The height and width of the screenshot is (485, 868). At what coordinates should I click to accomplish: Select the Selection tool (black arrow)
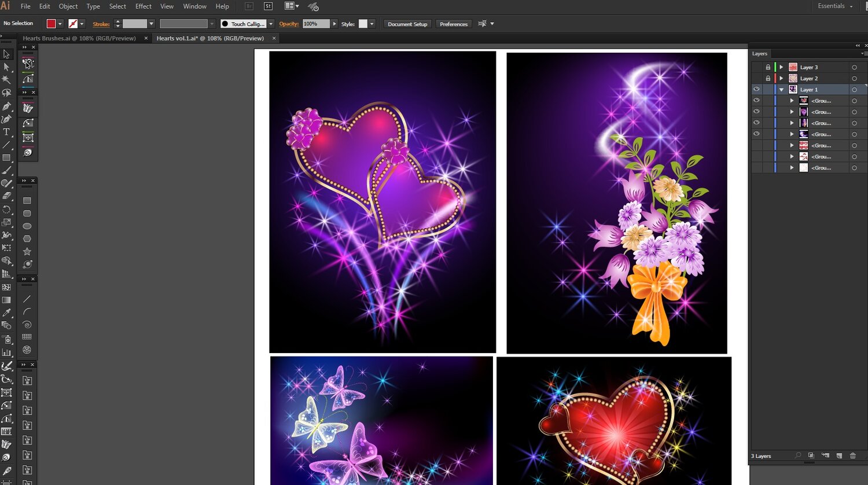pyautogui.click(x=6, y=54)
